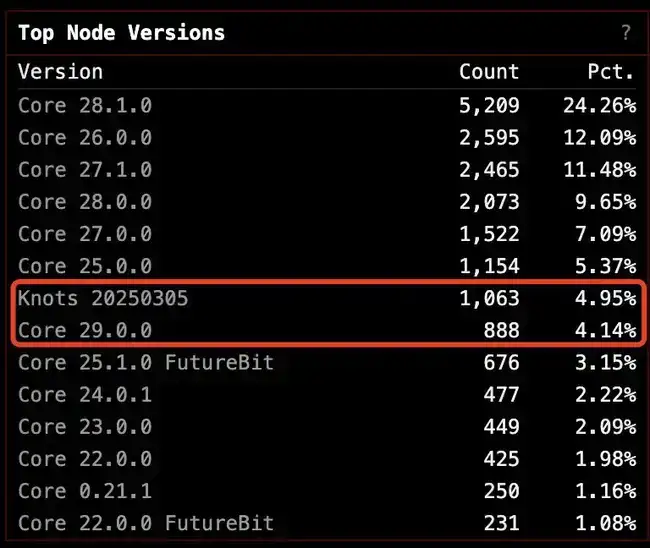650x548 pixels.
Task: Click the Core 22.0.0 FutureBit row
Action: coord(327,523)
